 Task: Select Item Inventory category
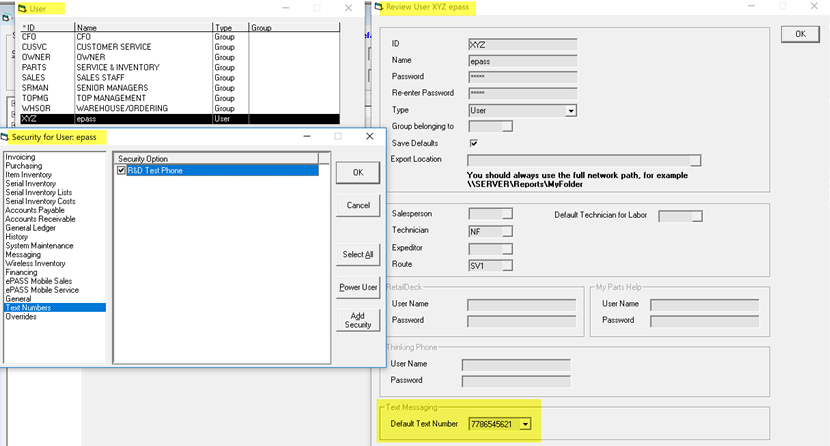(x=29, y=175)
